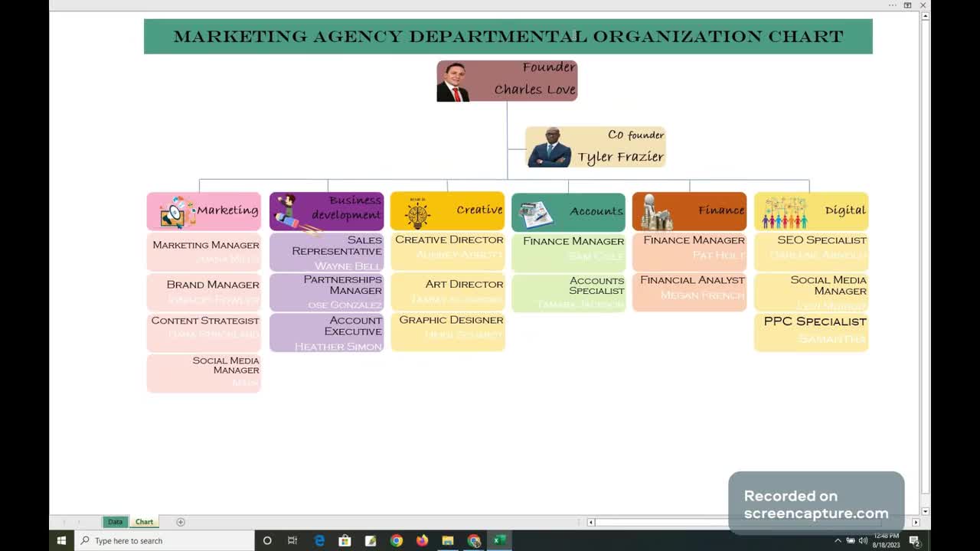Select the Excel icon in the taskbar
Image resolution: width=980 pixels, height=551 pixels.
(x=499, y=541)
